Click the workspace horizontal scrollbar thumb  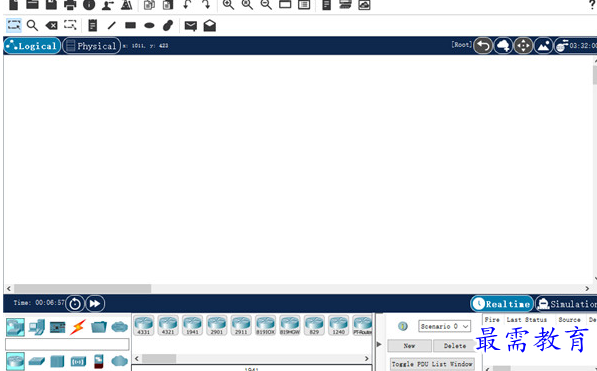tap(83, 288)
